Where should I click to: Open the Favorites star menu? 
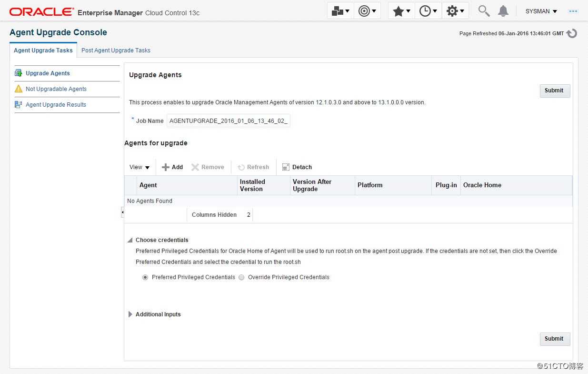click(x=401, y=11)
